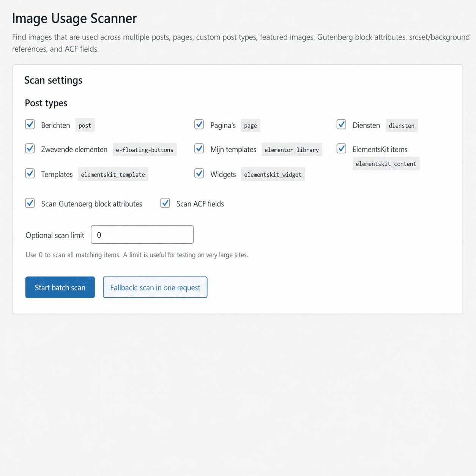The width and height of the screenshot is (476, 476).
Task: Click the elementskit_widget slug tag
Action: (x=273, y=175)
